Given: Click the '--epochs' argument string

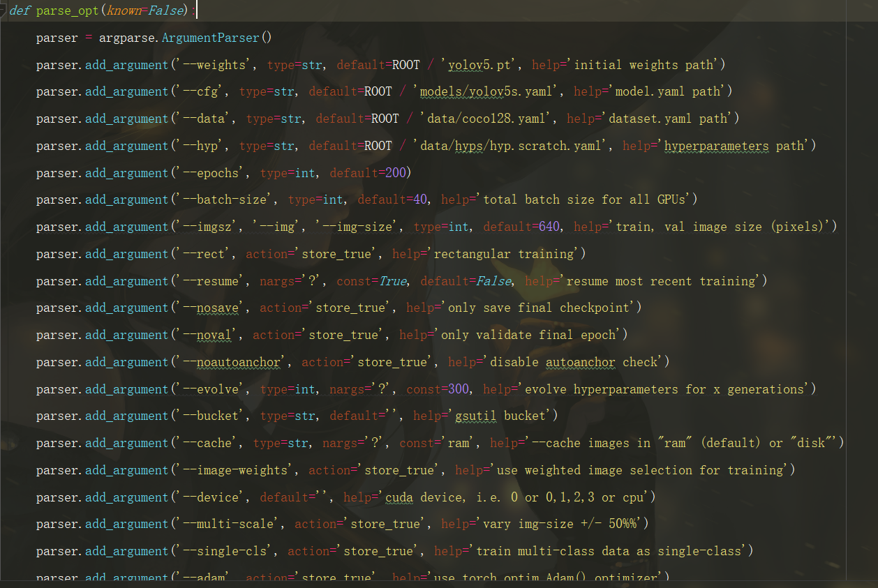Looking at the screenshot, I should click(211, 173).
